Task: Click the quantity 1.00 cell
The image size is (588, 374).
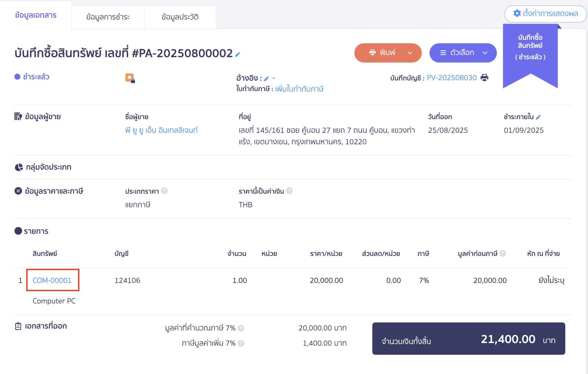Action: (x=240, y=280)
